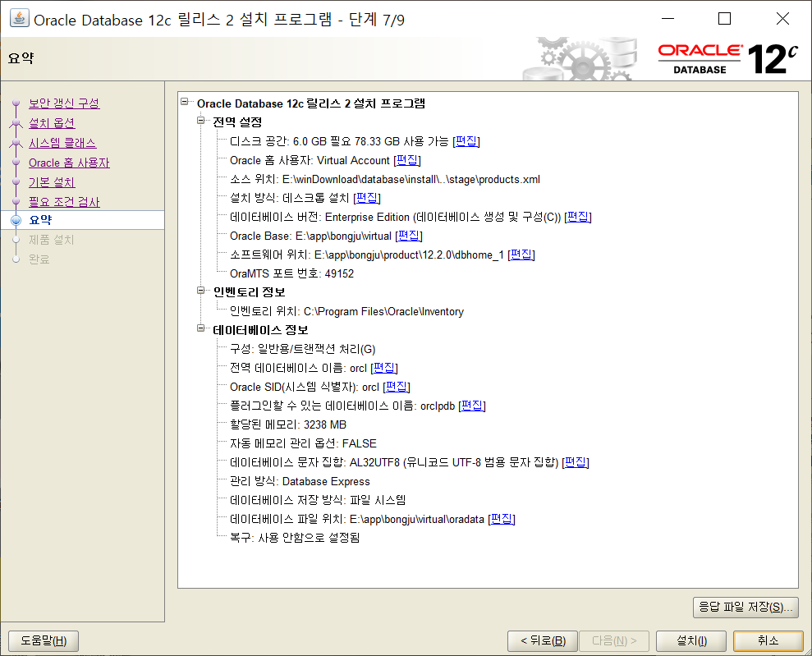Close the installer window with X

782,19
